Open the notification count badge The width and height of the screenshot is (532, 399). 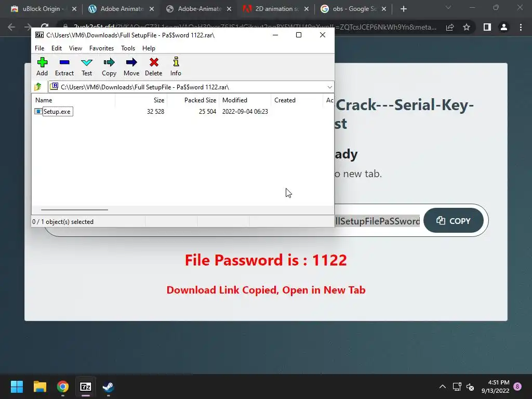click(517, 387)
